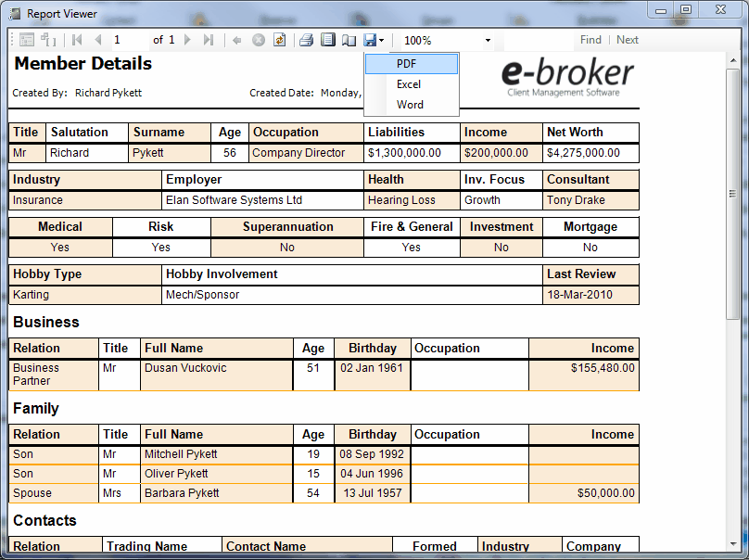Click the vertical scrollbar up arrow
This screenshot has width=749, height=560.
(x=732, y=60)
